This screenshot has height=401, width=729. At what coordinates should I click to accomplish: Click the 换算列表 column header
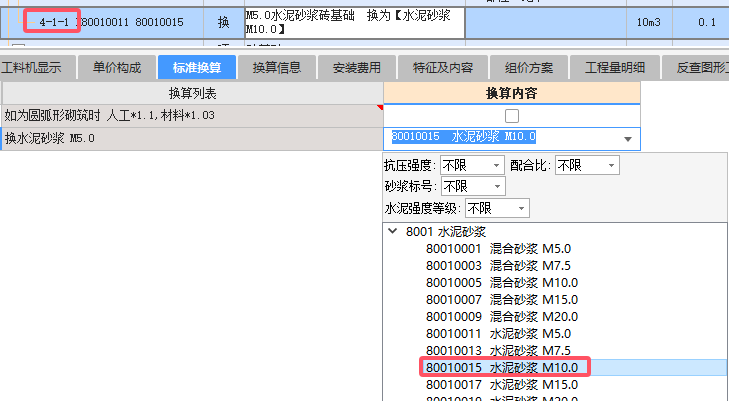pyautogui.click(x=192, y=93)
